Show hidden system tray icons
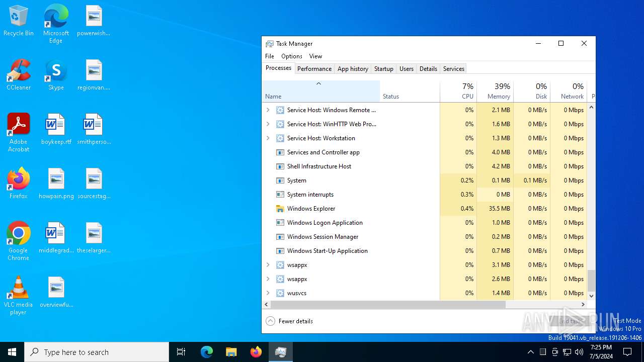644x362 pixels. (530, 352)
